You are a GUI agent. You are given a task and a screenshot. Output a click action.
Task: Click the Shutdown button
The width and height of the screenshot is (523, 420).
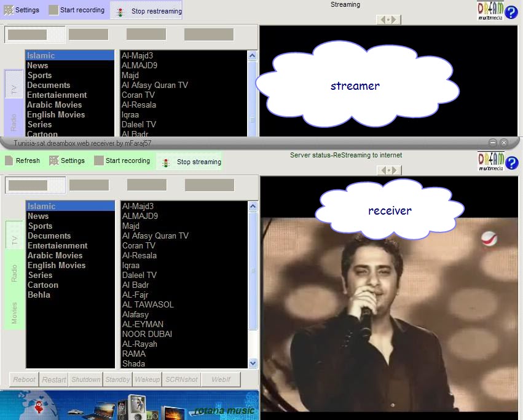[85, 379]
